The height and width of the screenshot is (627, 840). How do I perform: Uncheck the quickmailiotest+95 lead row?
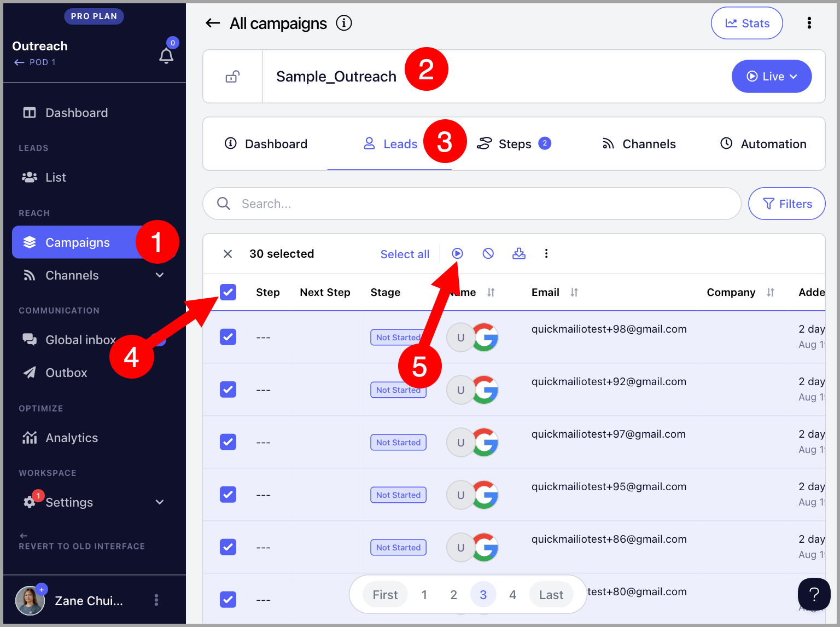[228, 495]
